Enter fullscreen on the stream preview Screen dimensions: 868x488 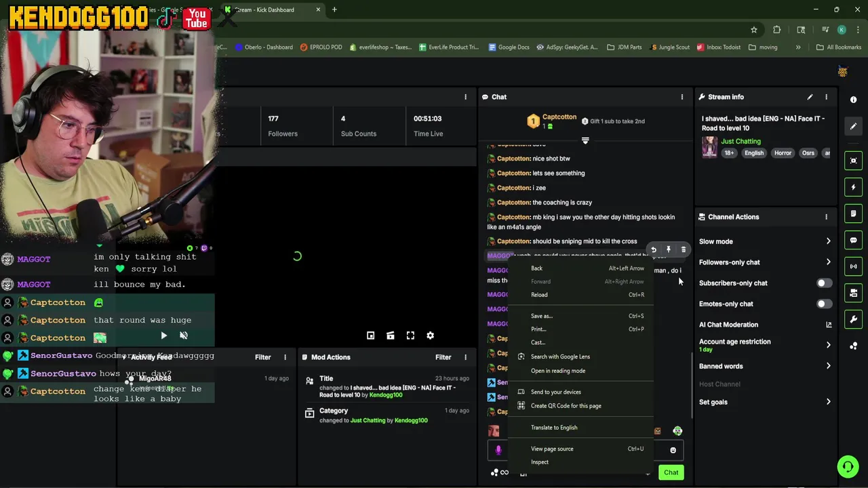point(410,335)
